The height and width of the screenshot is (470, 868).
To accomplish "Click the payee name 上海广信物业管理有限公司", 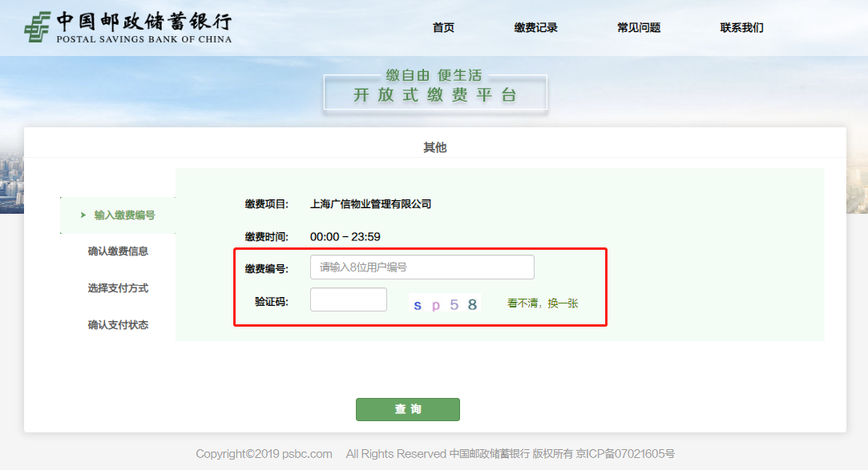I will point(371,203).
